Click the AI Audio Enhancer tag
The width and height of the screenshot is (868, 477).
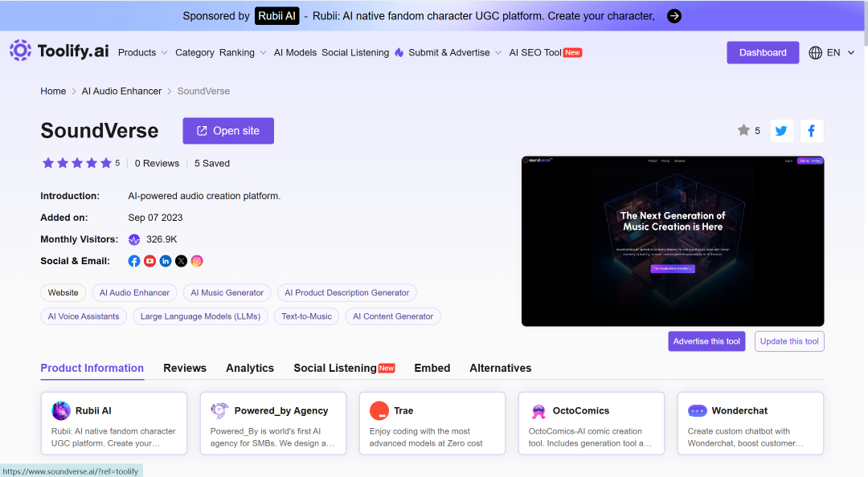point(134,293)
